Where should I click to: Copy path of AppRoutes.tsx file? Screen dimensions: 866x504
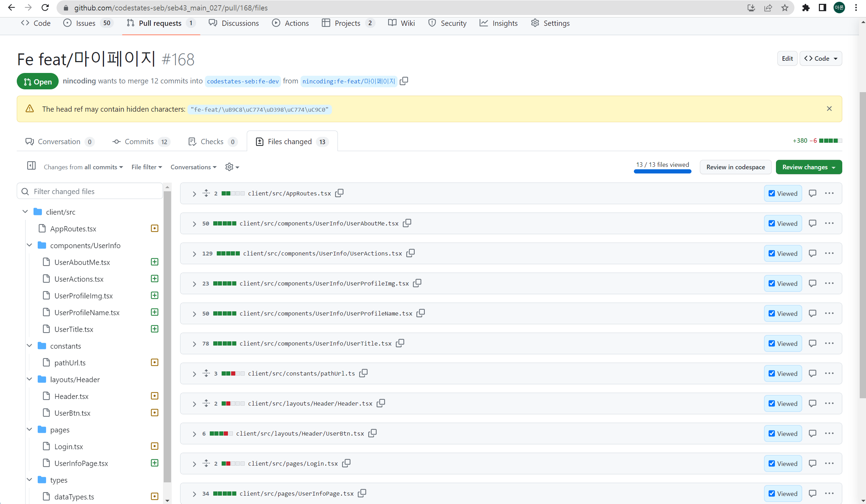(x=339, y=193)
